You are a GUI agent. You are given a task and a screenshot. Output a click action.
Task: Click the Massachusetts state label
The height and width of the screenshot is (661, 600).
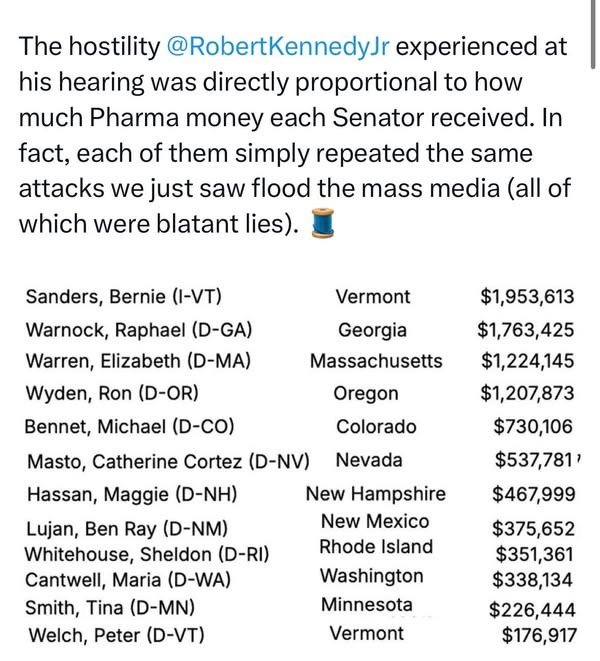tap(376, 361)
